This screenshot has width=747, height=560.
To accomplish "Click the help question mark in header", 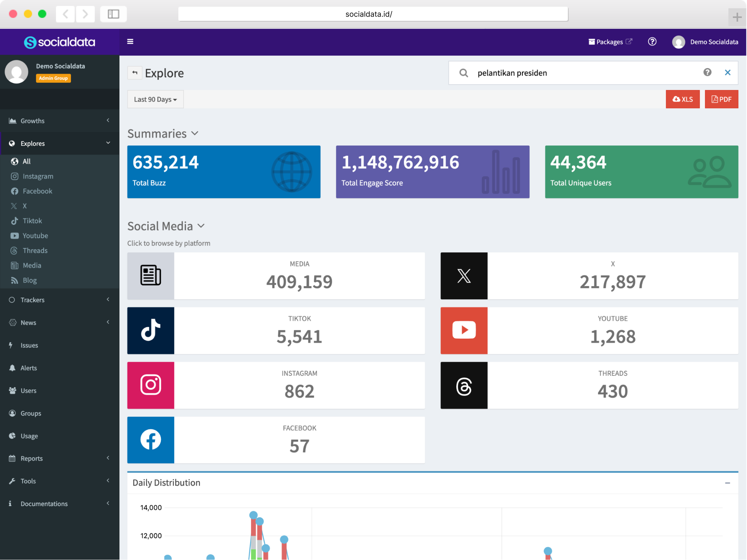I will 652,41.
